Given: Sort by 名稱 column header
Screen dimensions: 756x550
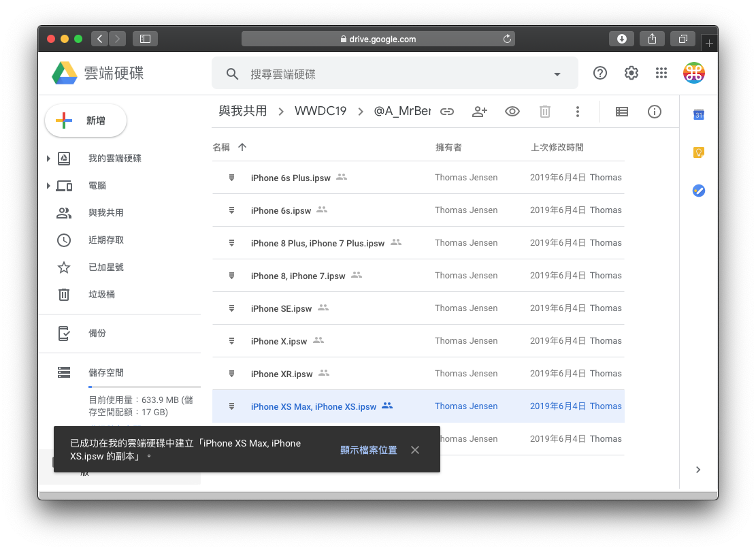Looking at the screenshot, I should 221,147.
